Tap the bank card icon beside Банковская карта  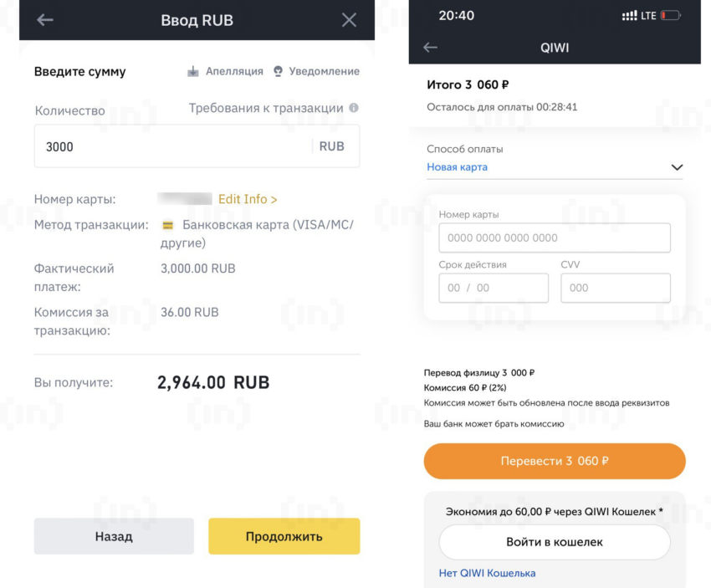pyautogui.click(x=167, y=226)
